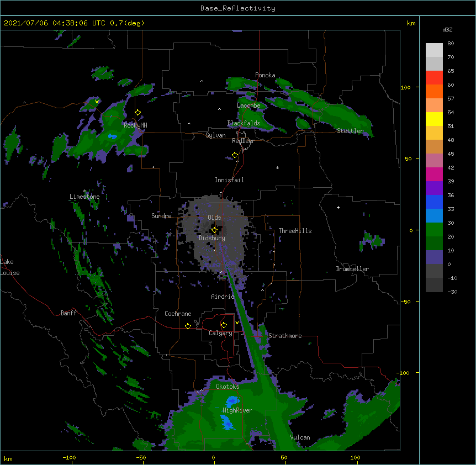
Task: Click the white asterisk marker east of Innisfail
Action: 277,168
